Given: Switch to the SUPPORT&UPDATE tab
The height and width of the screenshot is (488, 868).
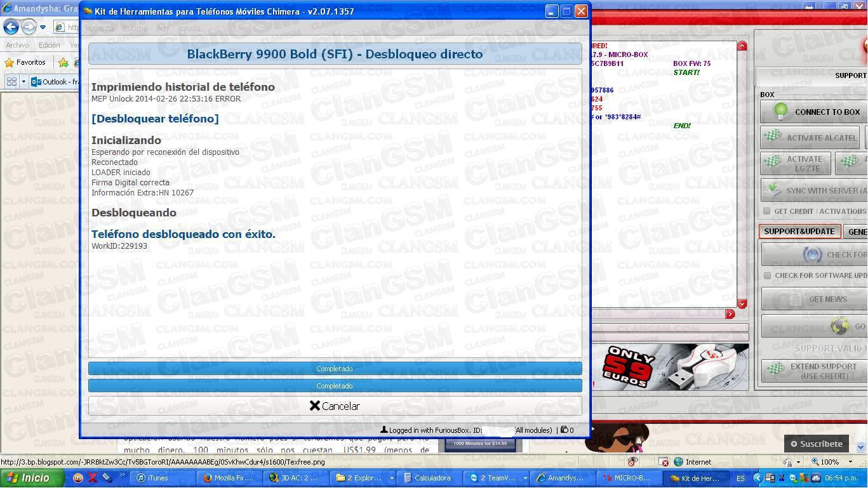Looking at the screenshot, I should pyautogui.click(x=799, y=231).
